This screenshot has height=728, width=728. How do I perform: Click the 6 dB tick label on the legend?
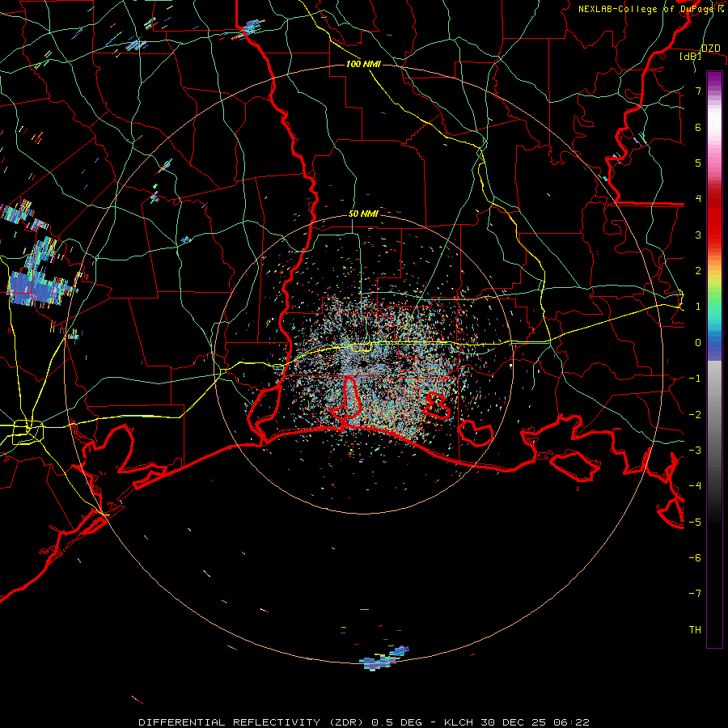pyautogui.click(x=698, y=127)
